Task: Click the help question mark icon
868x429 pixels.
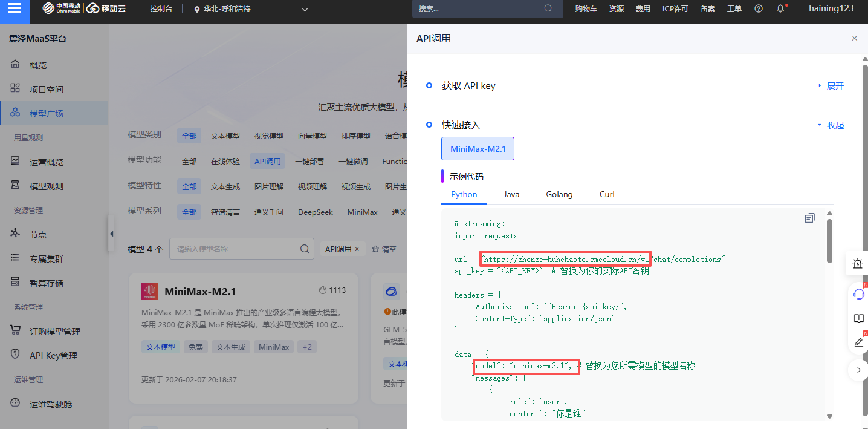Action: click(759, 9)
